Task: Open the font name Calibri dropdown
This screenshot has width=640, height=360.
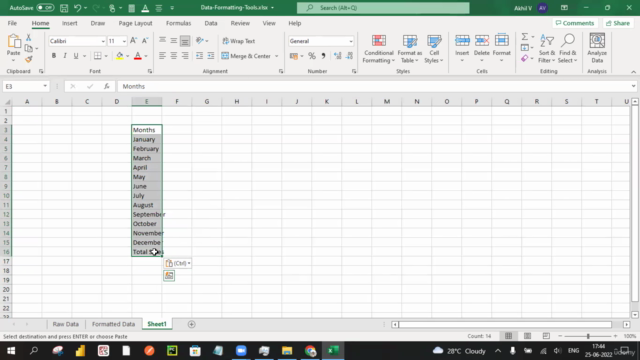Action: tap(103, 41)
